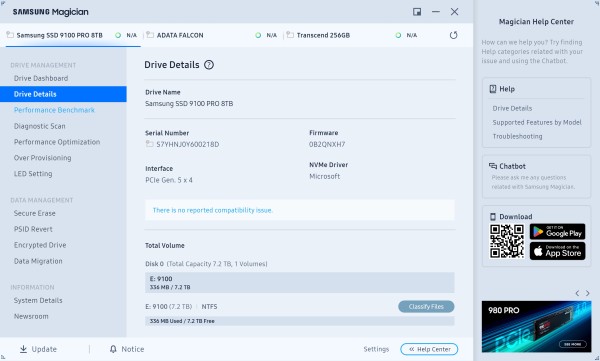This screenshot has height=361, width=600.
Task: Open Settings link at bottom
Action: click(x=376, y=349)
